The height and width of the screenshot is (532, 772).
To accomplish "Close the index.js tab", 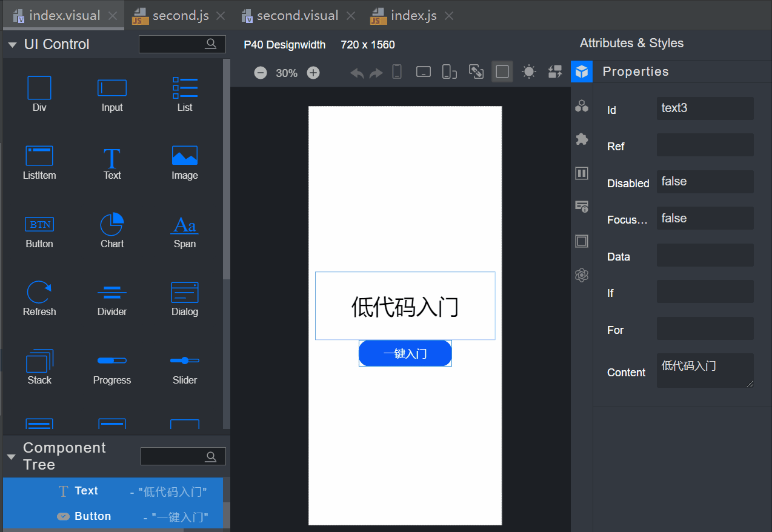I will click(448, 16).
